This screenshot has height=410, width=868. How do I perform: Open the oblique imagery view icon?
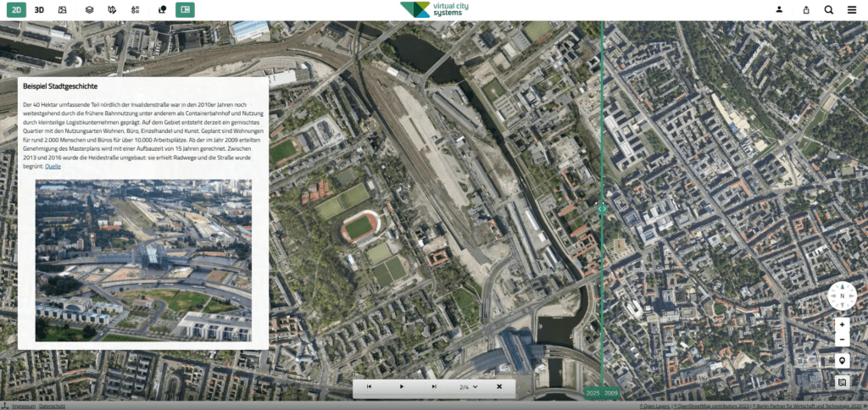(63, 10)
